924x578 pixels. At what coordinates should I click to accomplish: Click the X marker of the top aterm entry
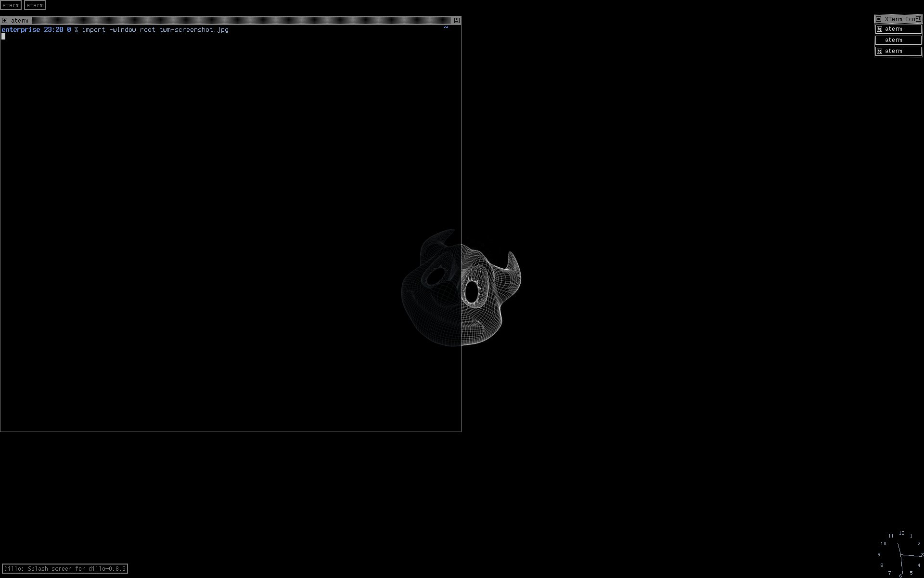pos(879,29)
